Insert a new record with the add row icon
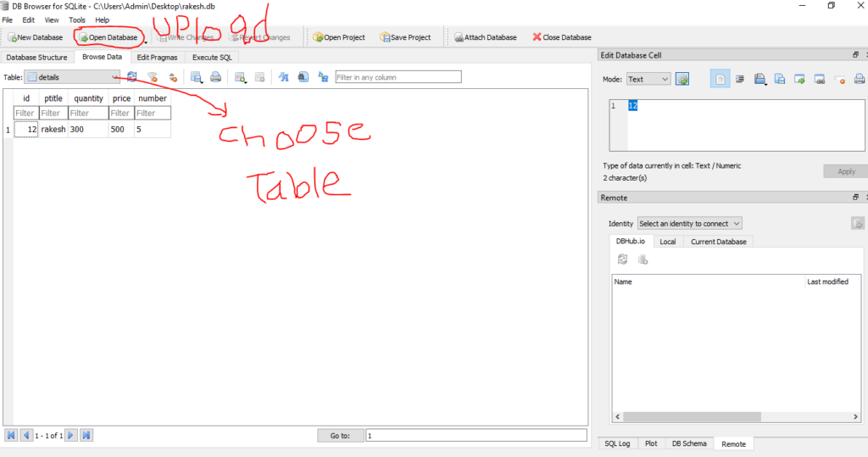868x457 pixels. click(x=240, y=77)
